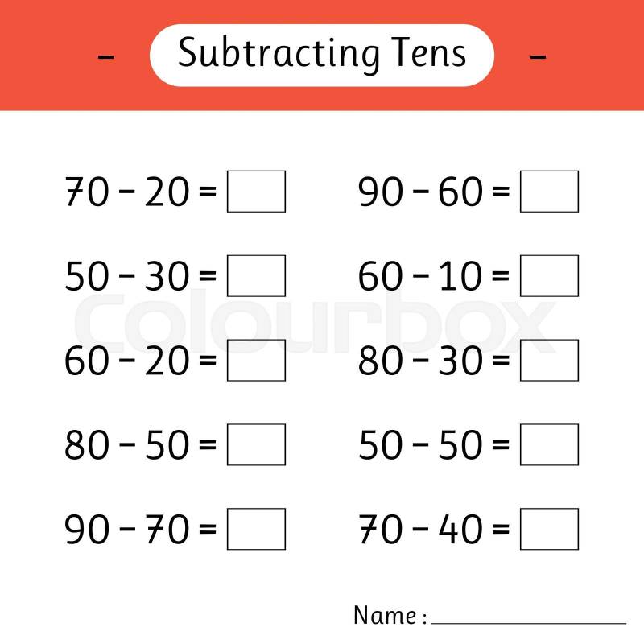The image size is (644, 644).
Task: Select the answer box for 60 − 20
Action: 256,361
